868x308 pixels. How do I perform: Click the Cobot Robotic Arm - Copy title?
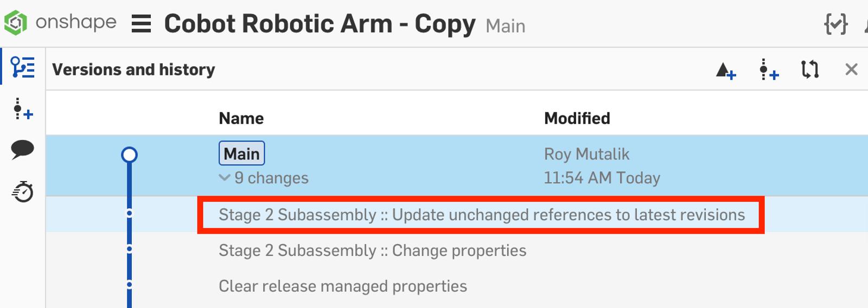pos(320,24)
